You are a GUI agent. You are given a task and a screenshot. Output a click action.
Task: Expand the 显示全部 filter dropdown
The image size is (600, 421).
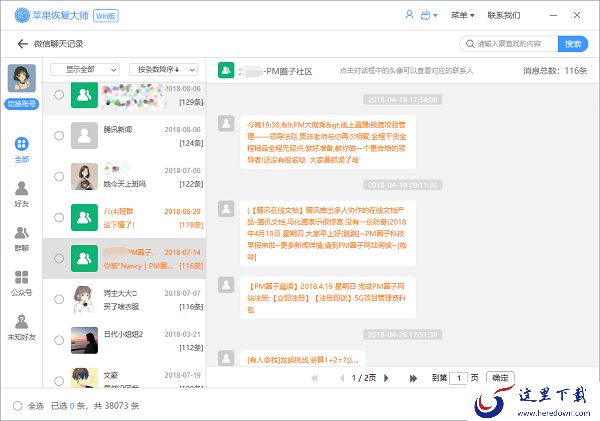[85, 70]
